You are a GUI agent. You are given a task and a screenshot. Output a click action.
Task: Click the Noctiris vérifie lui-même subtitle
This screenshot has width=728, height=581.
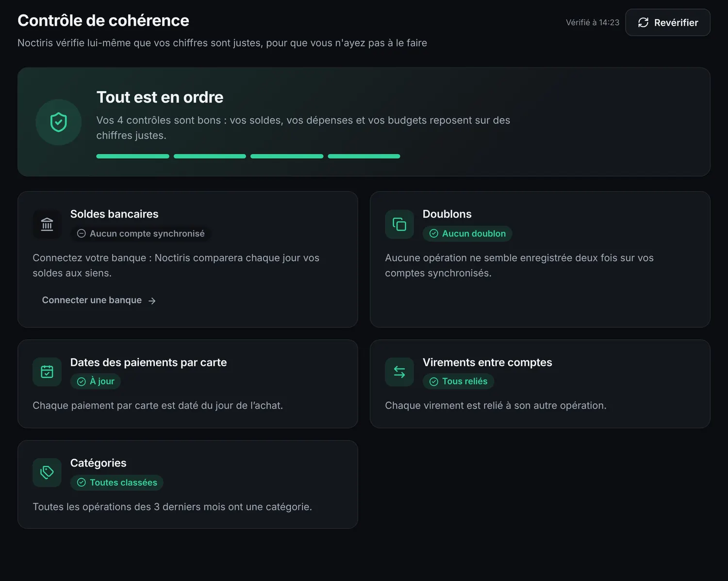(x=222, y=43)
